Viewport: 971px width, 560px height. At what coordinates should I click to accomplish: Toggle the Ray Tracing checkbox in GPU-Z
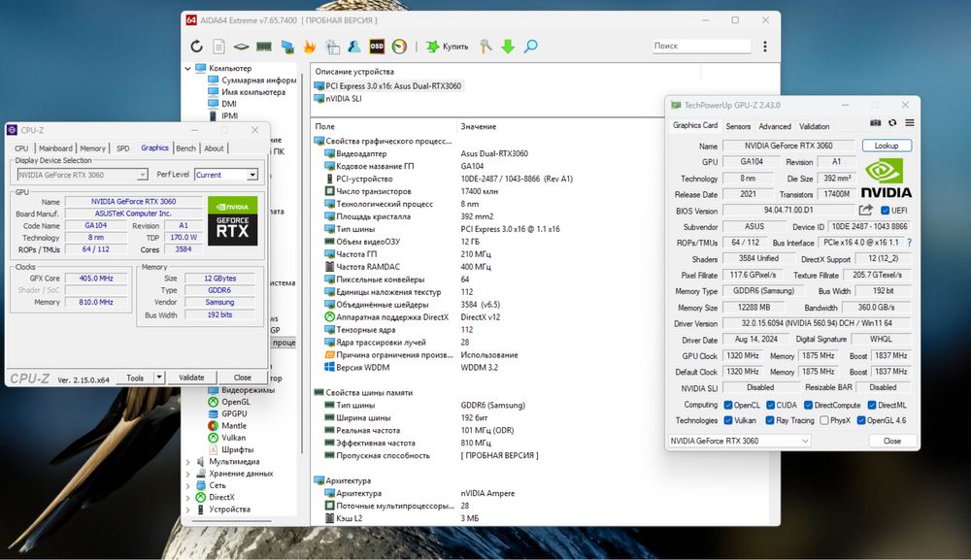point(770,420)
